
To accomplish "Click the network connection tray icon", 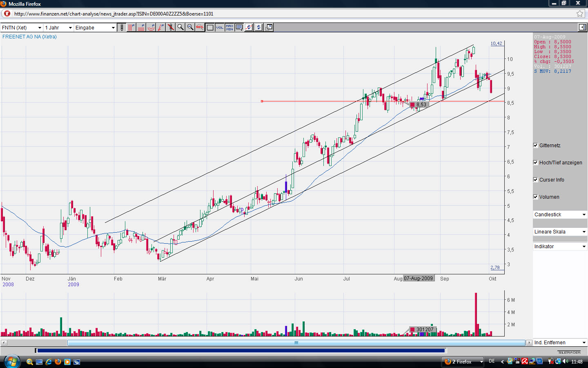I will [558, 361].
